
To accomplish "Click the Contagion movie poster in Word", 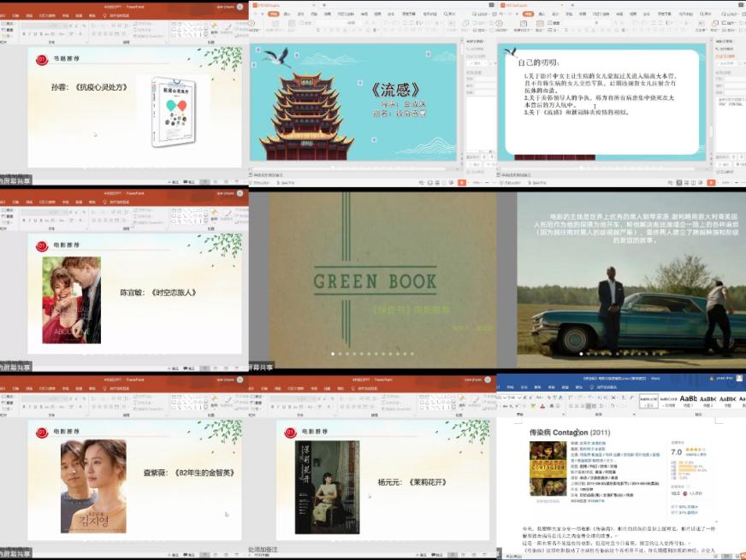I will (548, 469).
